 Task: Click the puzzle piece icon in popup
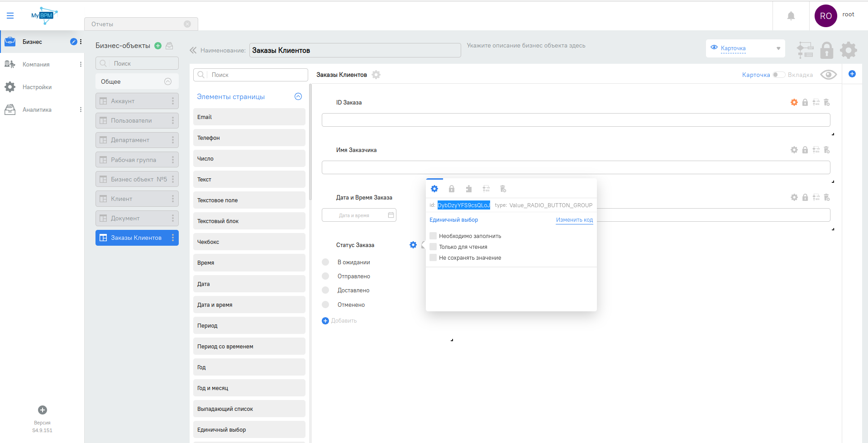[x=469, y=189]
